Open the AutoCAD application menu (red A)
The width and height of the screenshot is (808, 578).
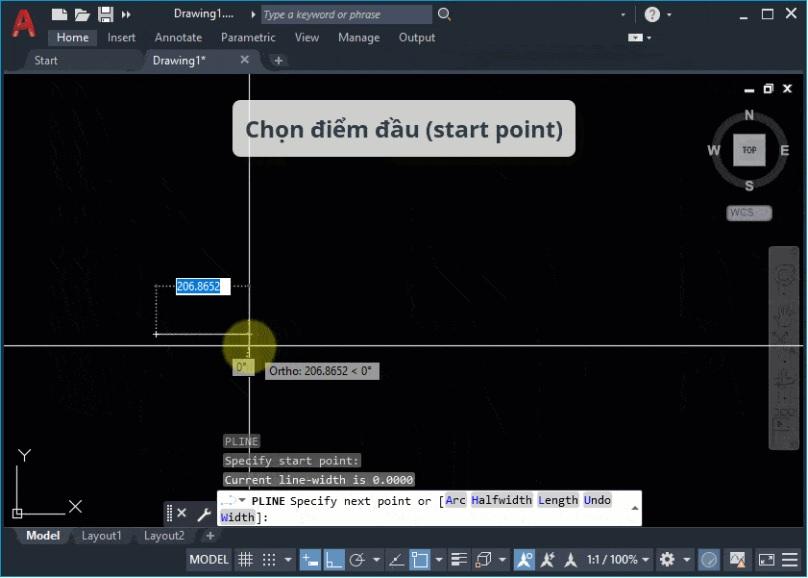[x=24, y=24]
